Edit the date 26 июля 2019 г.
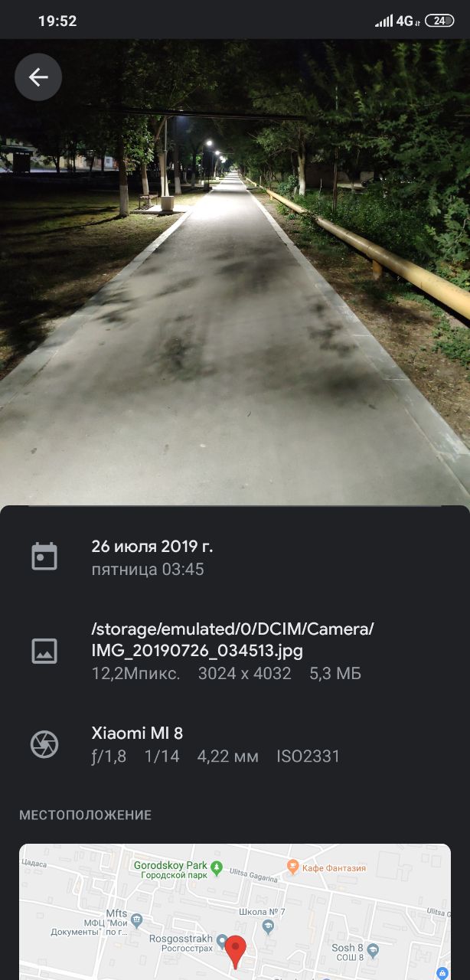 tap(152, 547)
